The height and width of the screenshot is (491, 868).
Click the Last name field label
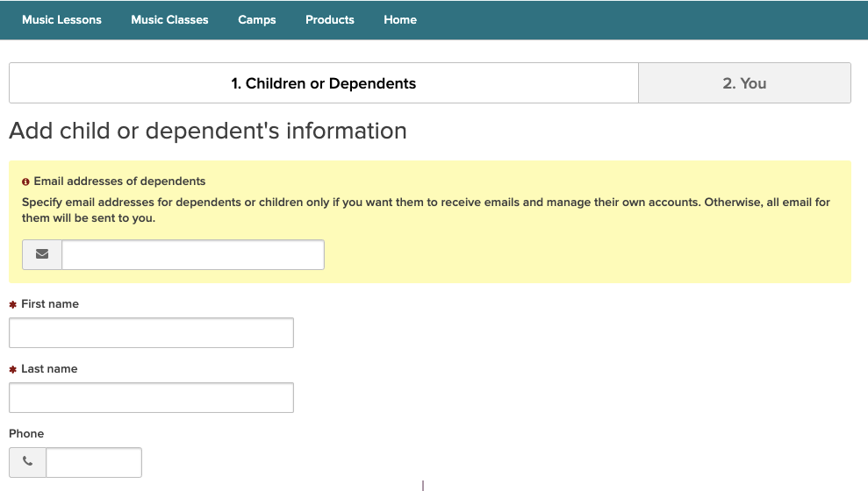(49, 369)
